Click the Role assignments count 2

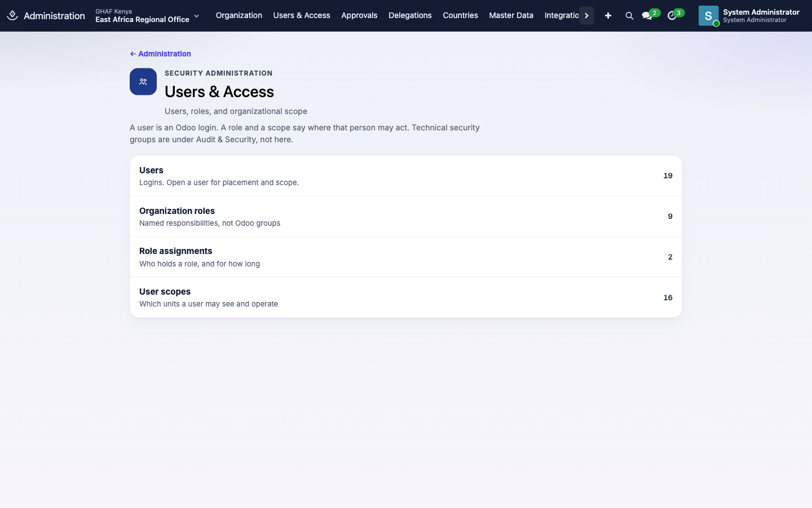point(670,257)
